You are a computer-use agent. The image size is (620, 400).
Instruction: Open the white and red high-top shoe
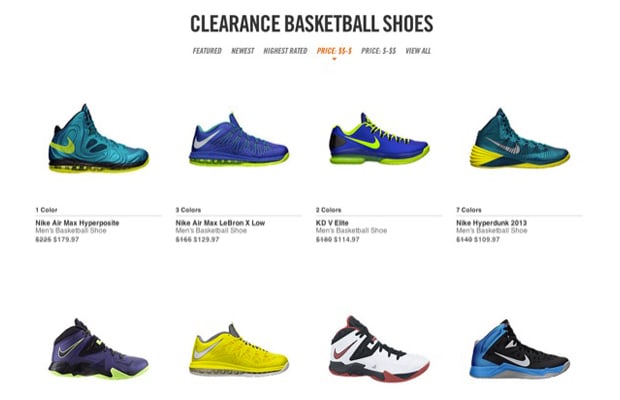click(x=379, y=349)
